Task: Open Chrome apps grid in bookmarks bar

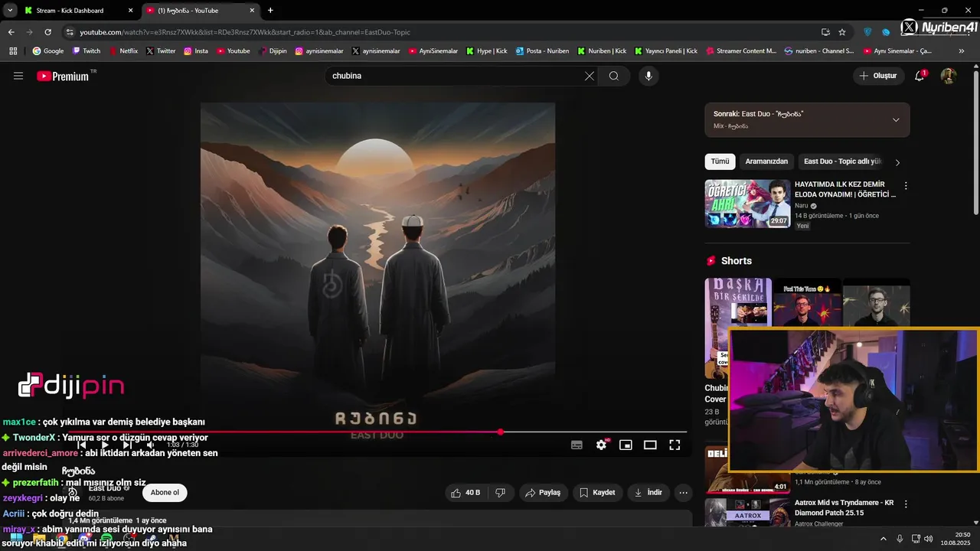Action: [x=13, y=51]
